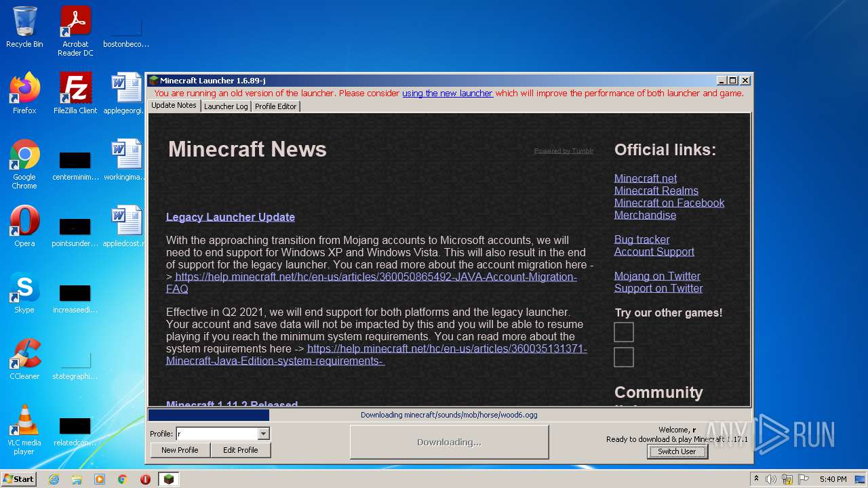
Task: Launch Acrobat Reader DC shortcut
Action: click(75, 30)
